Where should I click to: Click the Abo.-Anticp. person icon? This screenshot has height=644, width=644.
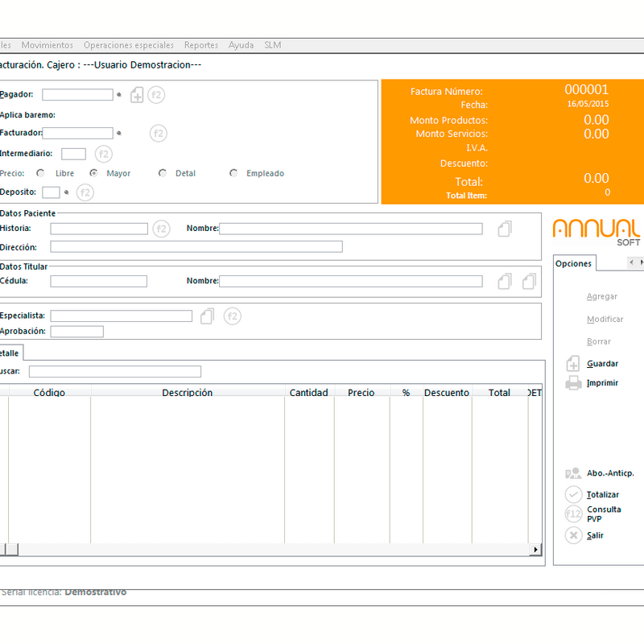(x=573, y=473)
